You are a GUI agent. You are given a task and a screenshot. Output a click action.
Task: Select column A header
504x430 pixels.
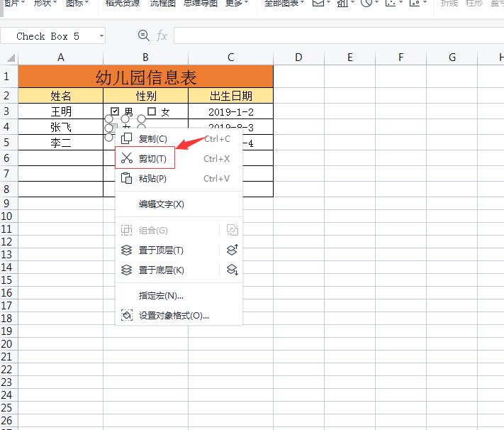tap(61, 57)
